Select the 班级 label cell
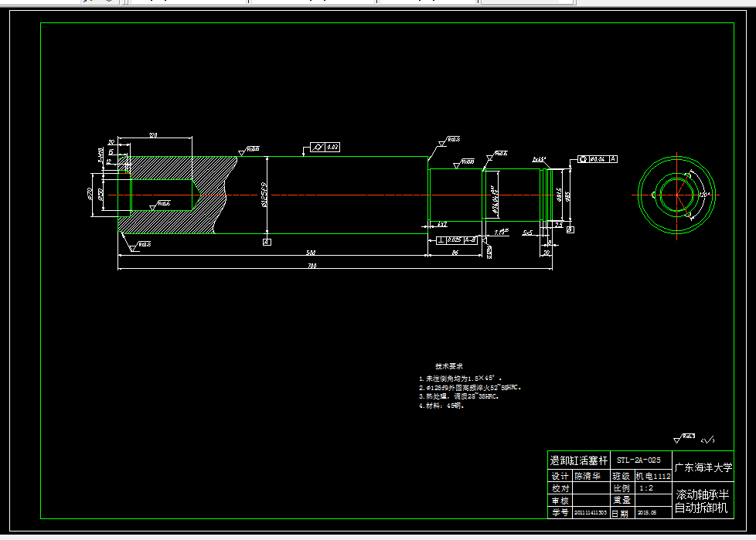Viewport: 756px width, 540px height. (x=621, y=476)
